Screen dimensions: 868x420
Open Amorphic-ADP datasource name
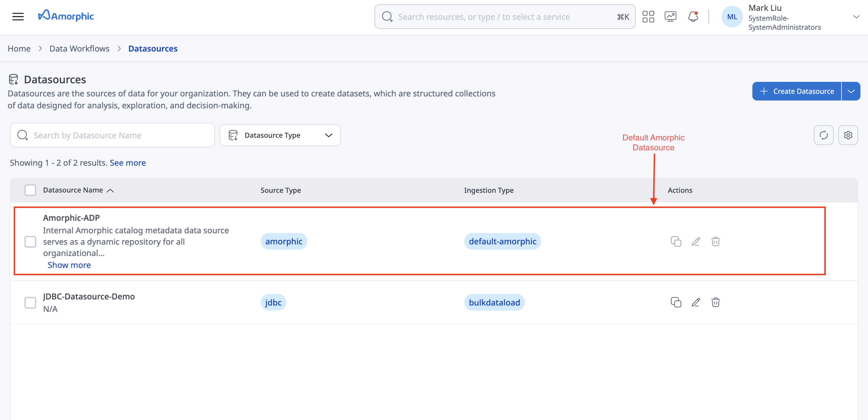coord(71,218)
